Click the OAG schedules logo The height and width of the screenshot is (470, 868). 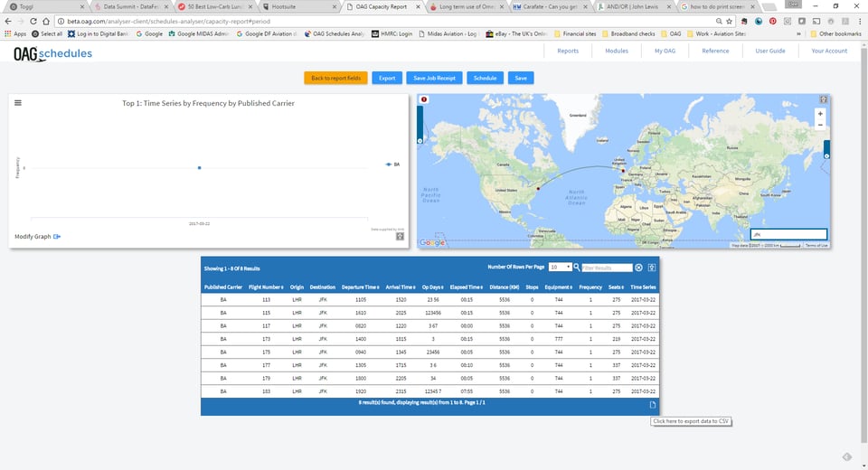(x=52, y=53)
